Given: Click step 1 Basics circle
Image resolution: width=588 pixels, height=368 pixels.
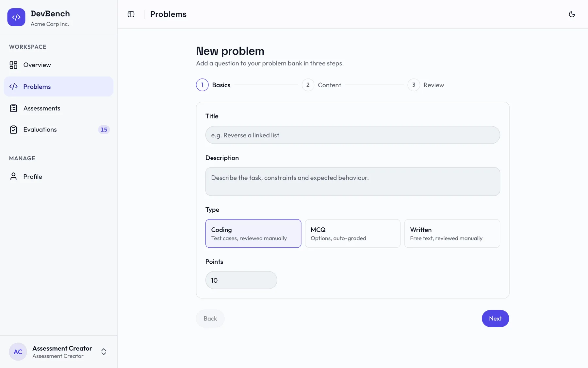Looking at the screenshot, I should pos(202,85).
